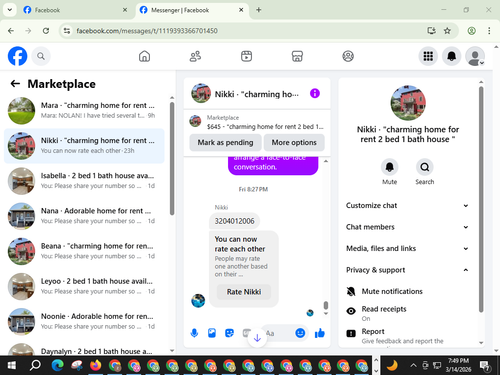
Task: Open Windows taskbar search
Action: point(35,365)
